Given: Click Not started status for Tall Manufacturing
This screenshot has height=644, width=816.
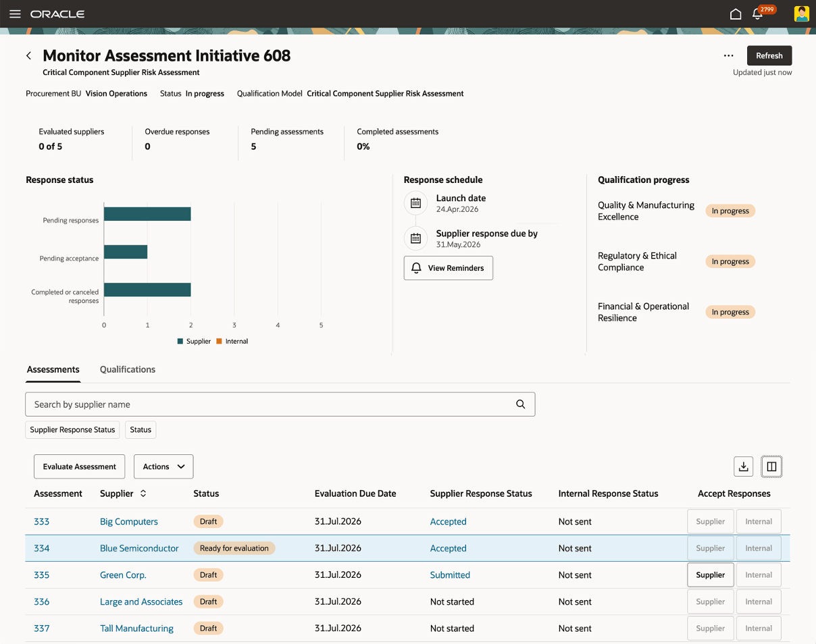Looking at the screenshot, I should [452, 628].
